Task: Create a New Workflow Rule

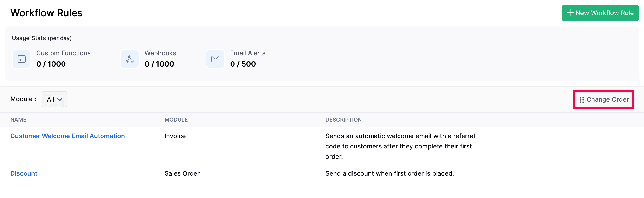Action: point(600,13)
